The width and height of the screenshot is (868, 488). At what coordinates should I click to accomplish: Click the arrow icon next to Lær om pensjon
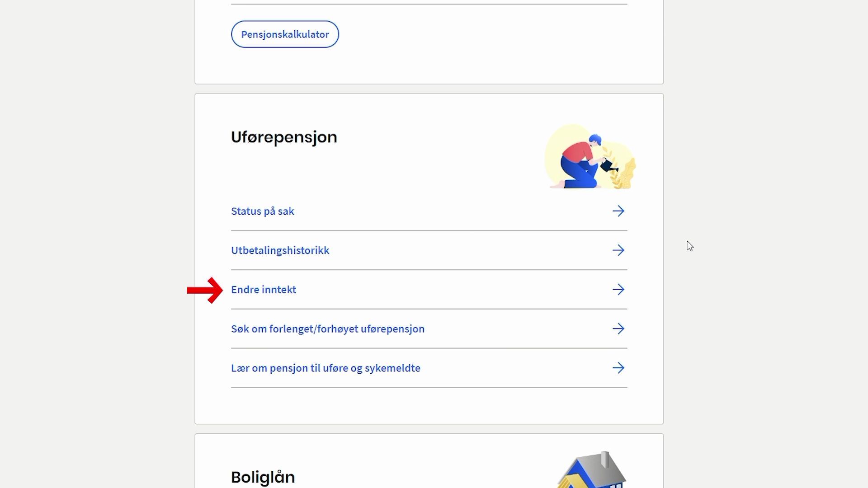pos(618,368)
